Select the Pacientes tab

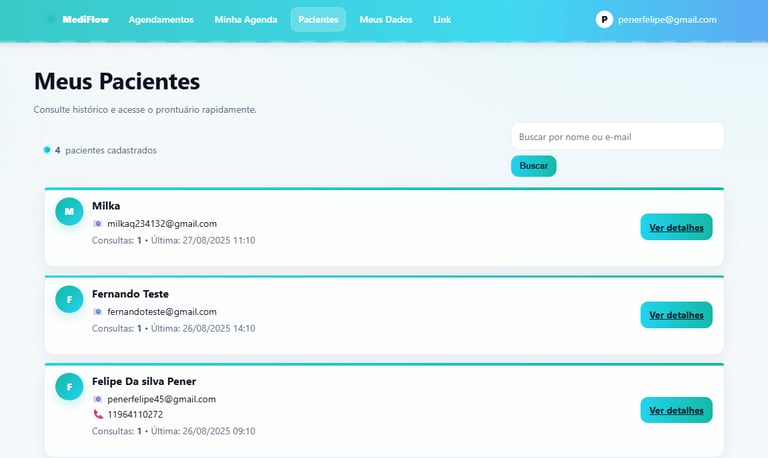(x=318, y=20)
